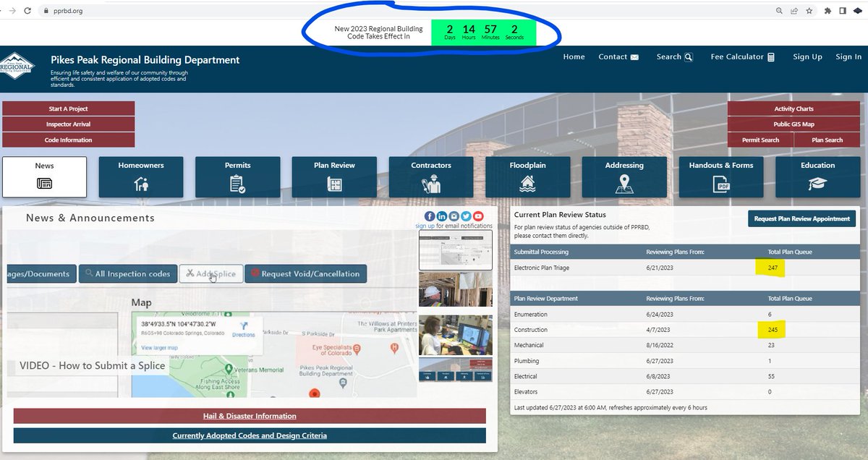The width and height of the screenshot is (868, 460).
Task: Click the red map location pin
Action: (x=314, y=394)
